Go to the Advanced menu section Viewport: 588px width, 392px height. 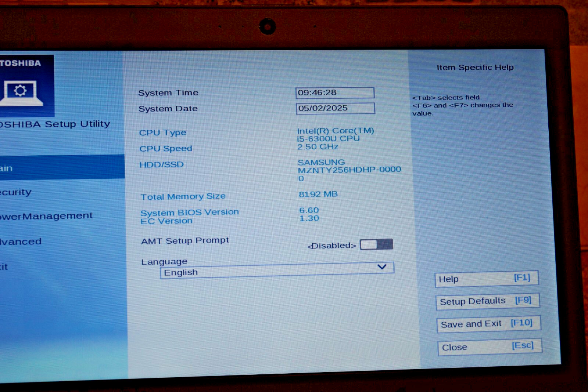pos(21,241)
